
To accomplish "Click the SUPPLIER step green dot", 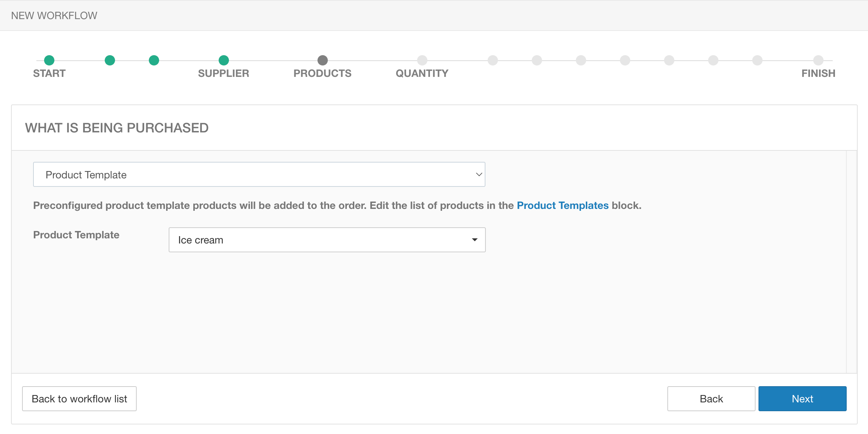I will click(224, 60).
